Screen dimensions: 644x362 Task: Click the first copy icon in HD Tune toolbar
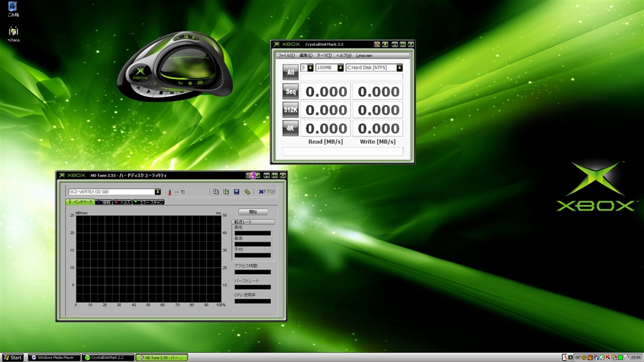(216, 192)
